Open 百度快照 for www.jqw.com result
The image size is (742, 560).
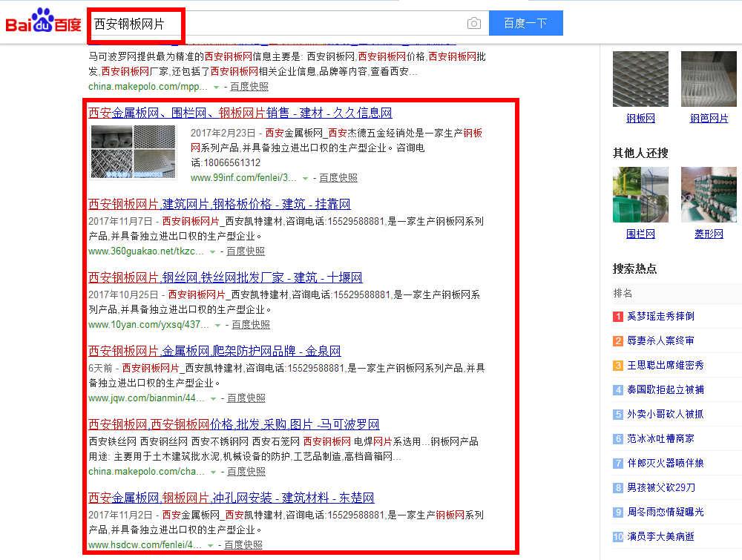pos(246,398)
